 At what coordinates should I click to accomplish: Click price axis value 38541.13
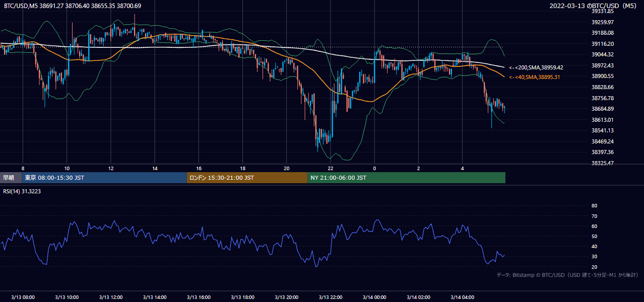point(602,130)
